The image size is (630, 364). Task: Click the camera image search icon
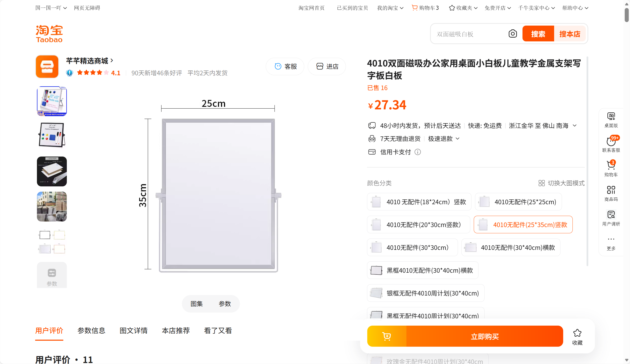(512, 34)
